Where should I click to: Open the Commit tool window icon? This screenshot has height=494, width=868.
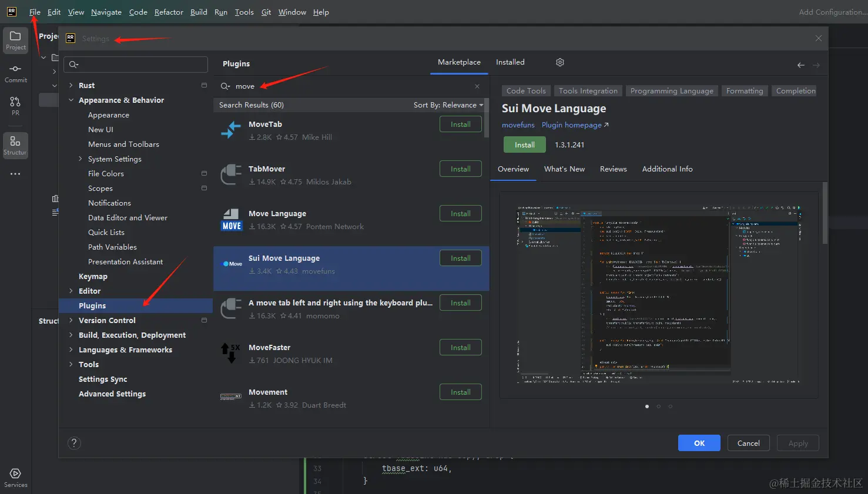point(15,73)
